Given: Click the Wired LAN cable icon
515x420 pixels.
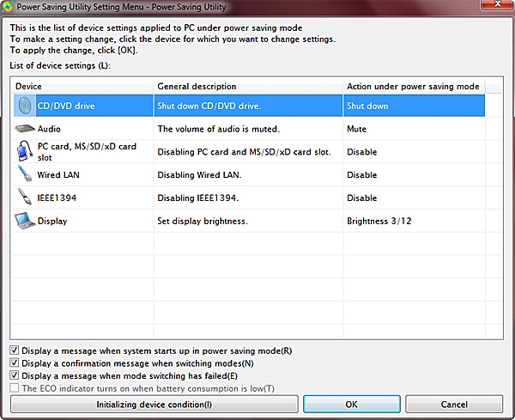Looking at the screenshot, I should point(25,175).
